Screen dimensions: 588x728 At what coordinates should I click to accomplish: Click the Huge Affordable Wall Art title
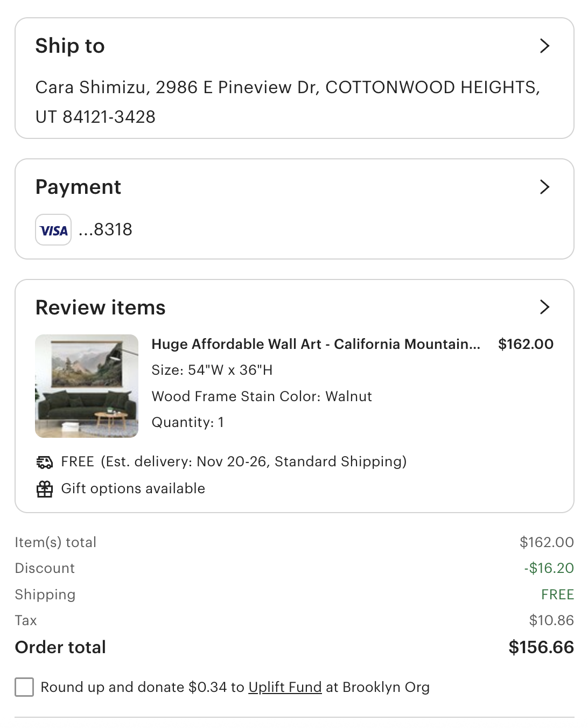point(316,344)
